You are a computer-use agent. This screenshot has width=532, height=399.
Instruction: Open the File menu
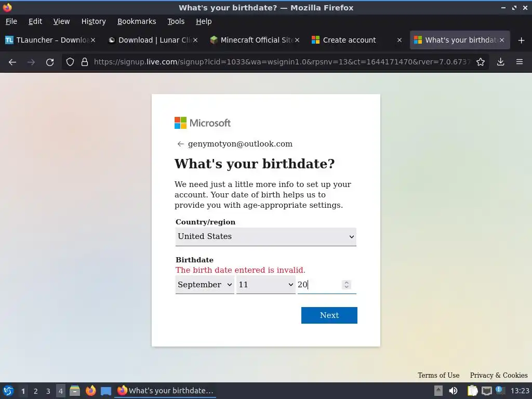(x=11, y=21)
